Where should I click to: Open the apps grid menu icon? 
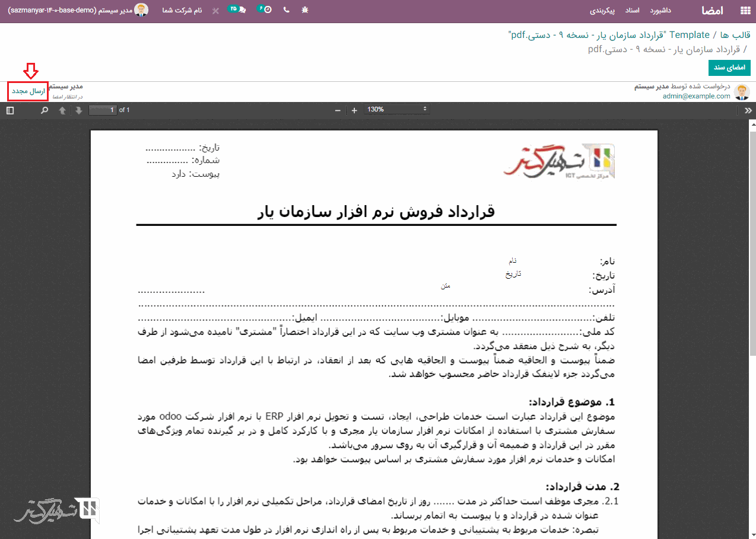(x=745, y=11)
